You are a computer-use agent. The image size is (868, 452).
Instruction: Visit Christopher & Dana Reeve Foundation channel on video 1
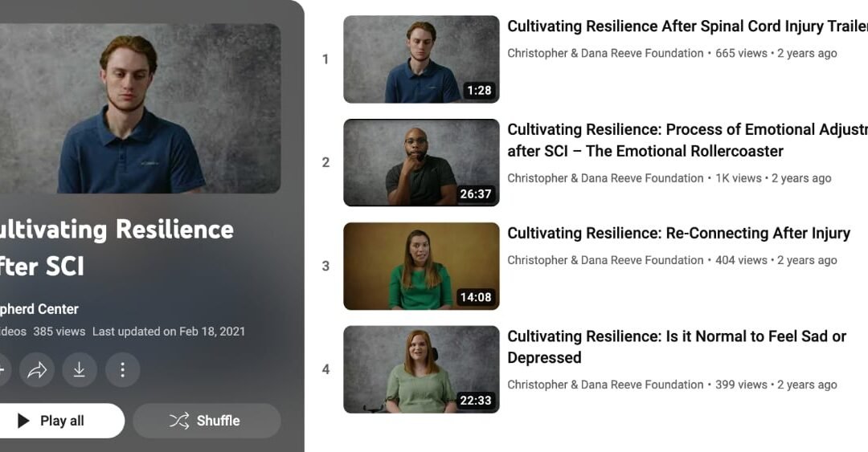tap(605, 53)
